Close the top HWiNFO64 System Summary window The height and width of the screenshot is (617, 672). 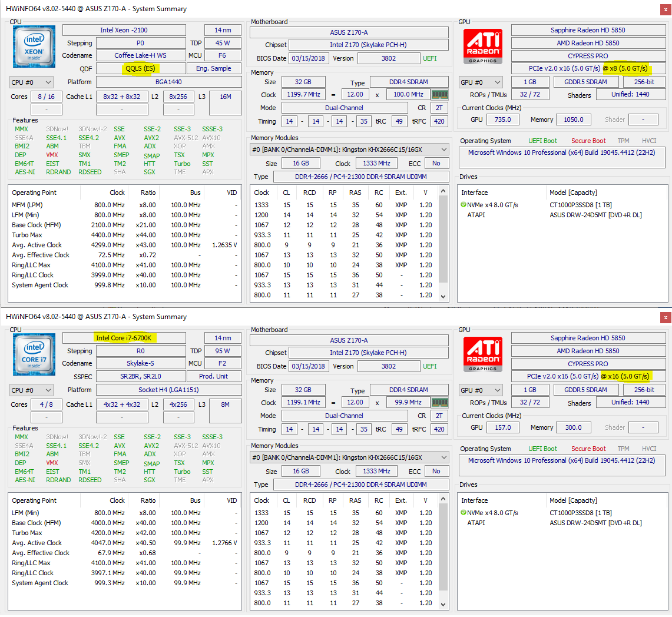pyautogui.click(x=664, y=9)
